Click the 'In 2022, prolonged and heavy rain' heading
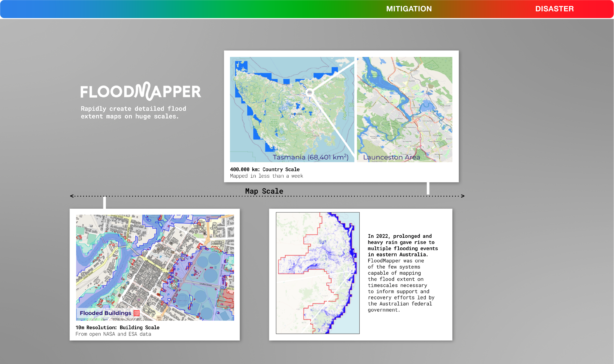Image resolution: width=614 pixels, height=364 pixels. (x=403, y=245)
